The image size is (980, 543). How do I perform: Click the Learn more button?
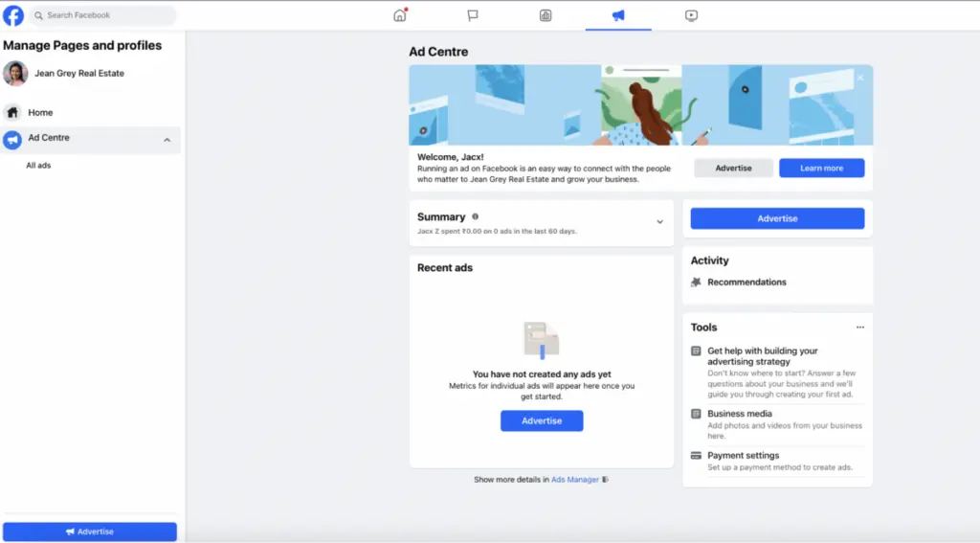point(821,169)
